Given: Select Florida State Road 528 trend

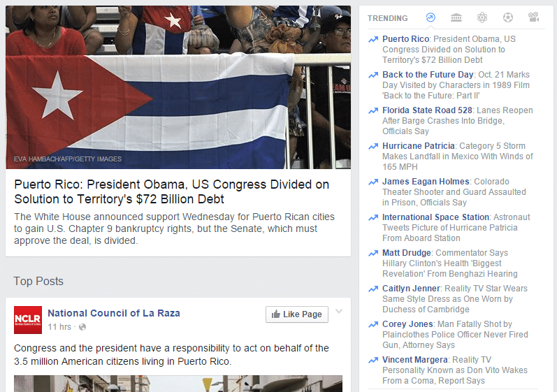Looking at the screenshot, I should pyautogui.click(x=427, y=110).
